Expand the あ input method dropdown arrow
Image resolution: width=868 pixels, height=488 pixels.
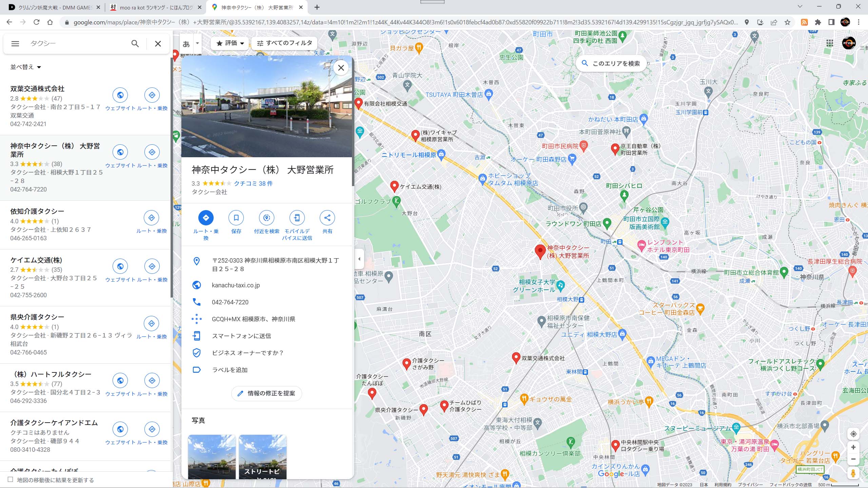(x=197, y=43)
